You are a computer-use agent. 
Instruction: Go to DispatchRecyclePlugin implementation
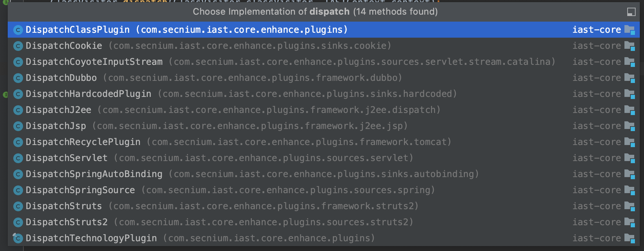point(83,142)
